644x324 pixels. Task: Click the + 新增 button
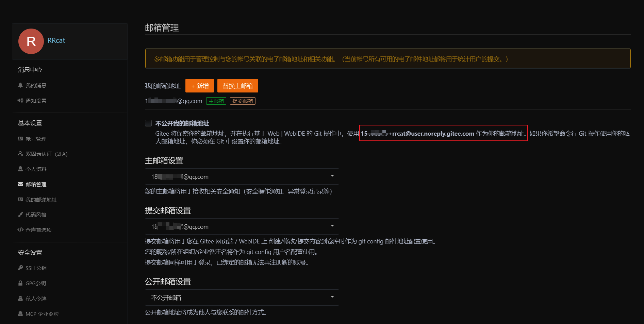pos(199,85)
